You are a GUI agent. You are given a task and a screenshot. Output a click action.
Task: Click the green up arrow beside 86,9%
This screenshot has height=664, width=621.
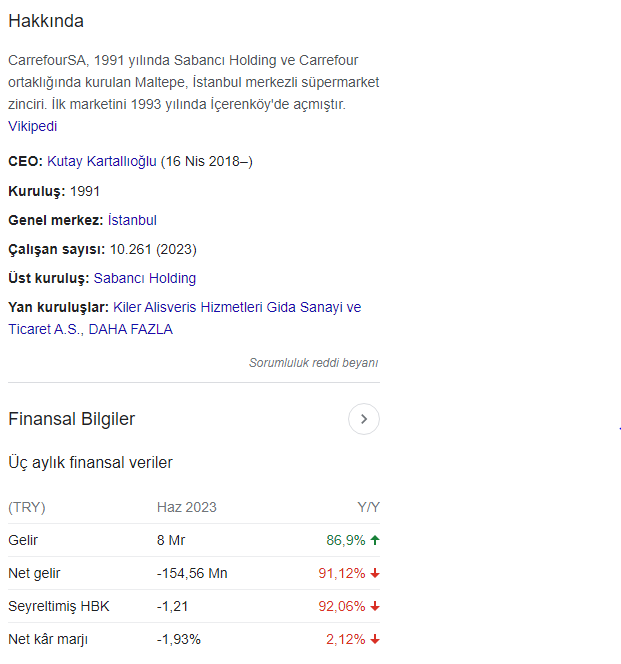374,540
